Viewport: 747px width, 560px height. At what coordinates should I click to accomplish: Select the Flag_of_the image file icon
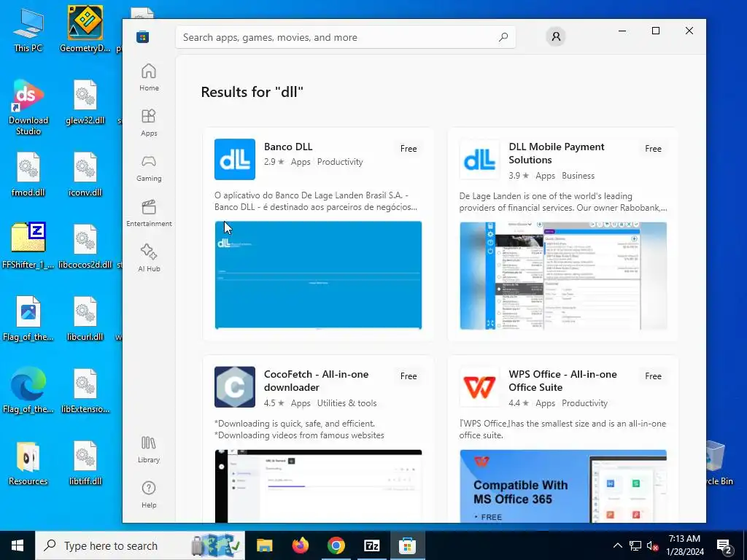(x=28, y=319)
